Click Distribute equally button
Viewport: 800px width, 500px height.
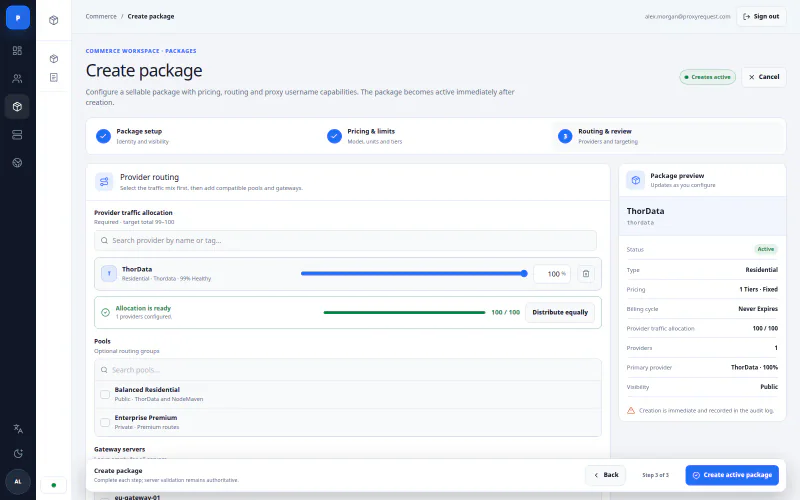point(560,312)
